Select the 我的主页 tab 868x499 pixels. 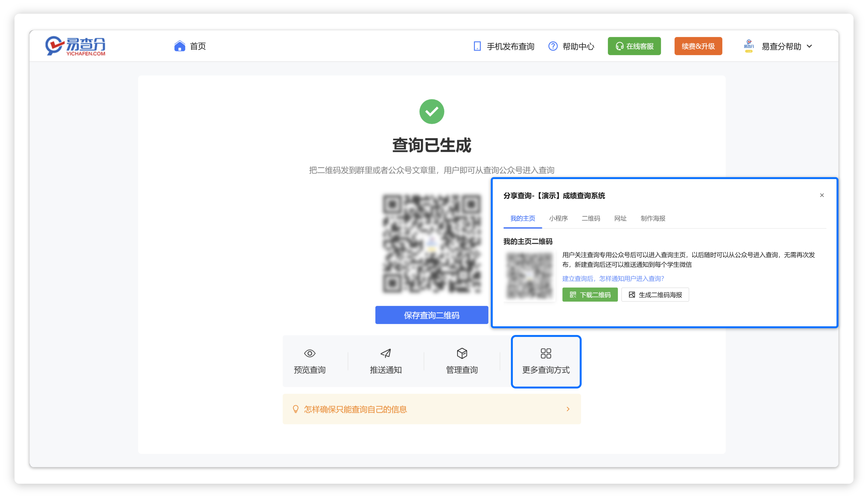[x=523, y=218]
